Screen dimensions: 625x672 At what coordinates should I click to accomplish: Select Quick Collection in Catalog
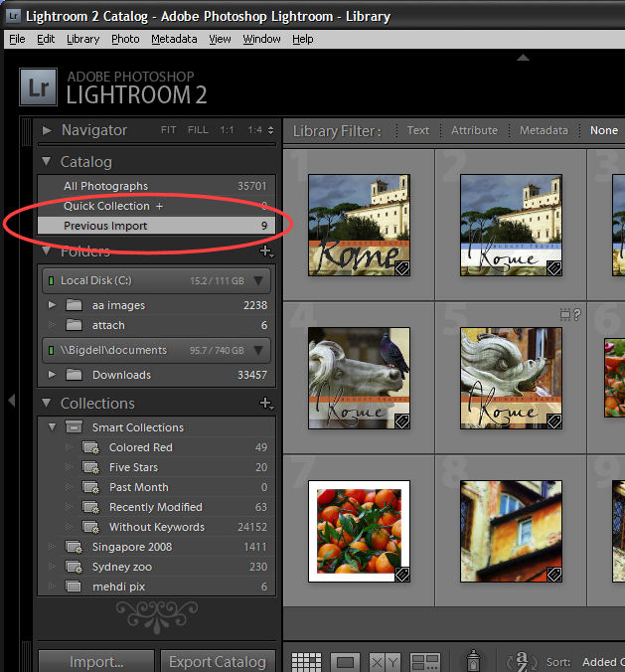pos(156,206)
